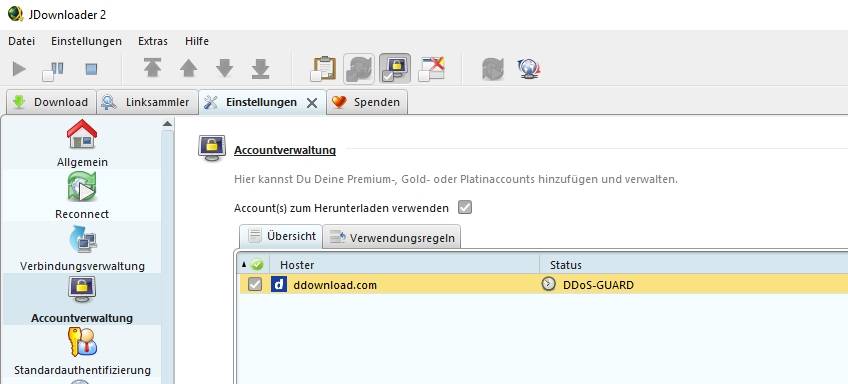Open Verbindungsverwaltung settings in sidebar

tap(82, 247)
